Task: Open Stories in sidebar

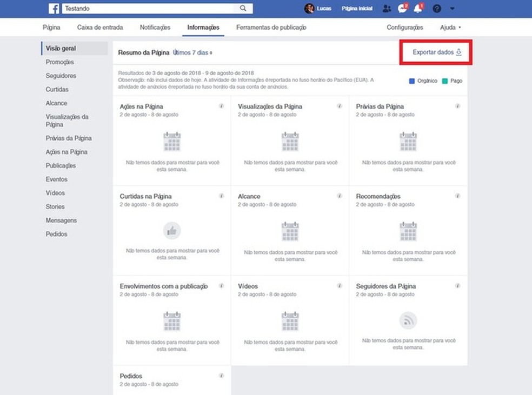Action: pyautogui.click(x=55, y=206)
